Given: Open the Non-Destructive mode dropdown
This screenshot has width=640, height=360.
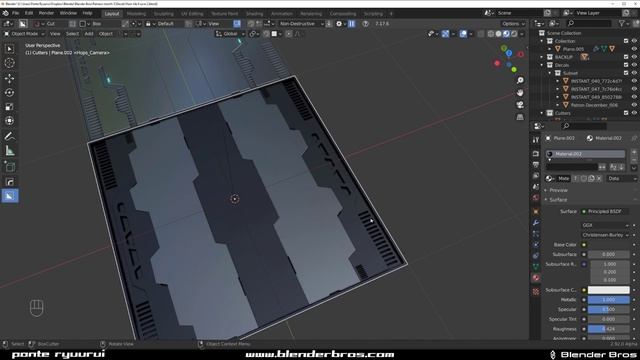Looking at the screenshot, I should tap(301, 24).
